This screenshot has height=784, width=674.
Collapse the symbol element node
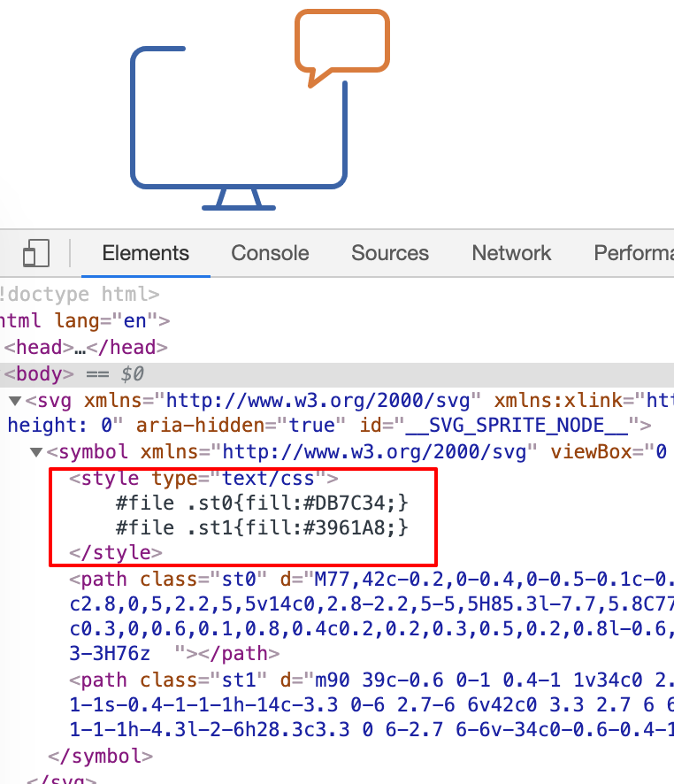pyautogui.click(x=36, y=452)
